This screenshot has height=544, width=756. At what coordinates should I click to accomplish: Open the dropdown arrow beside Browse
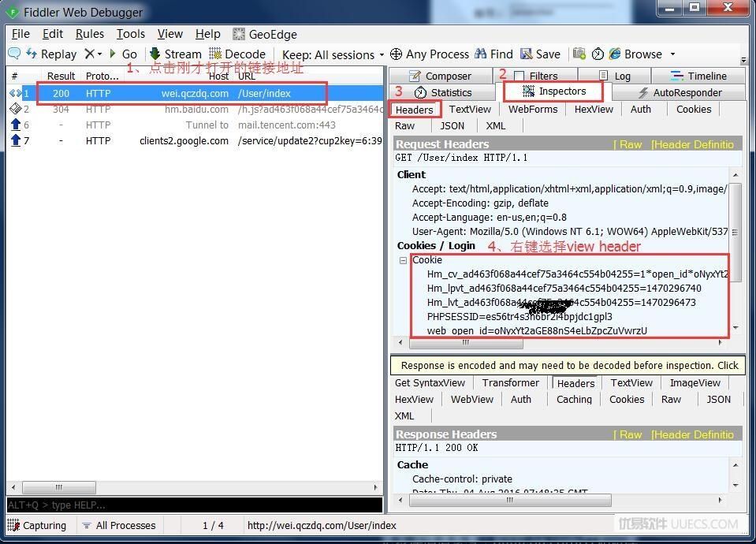[672, 54]
